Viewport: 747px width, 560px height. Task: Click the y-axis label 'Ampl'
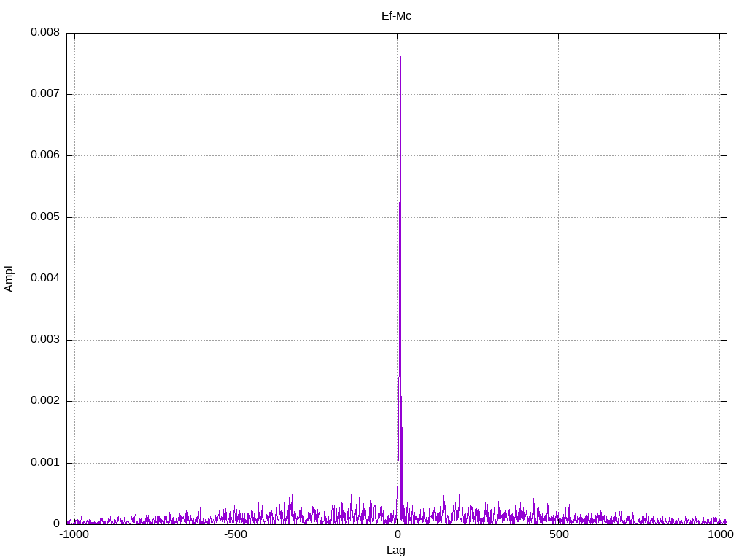point(9,279)
